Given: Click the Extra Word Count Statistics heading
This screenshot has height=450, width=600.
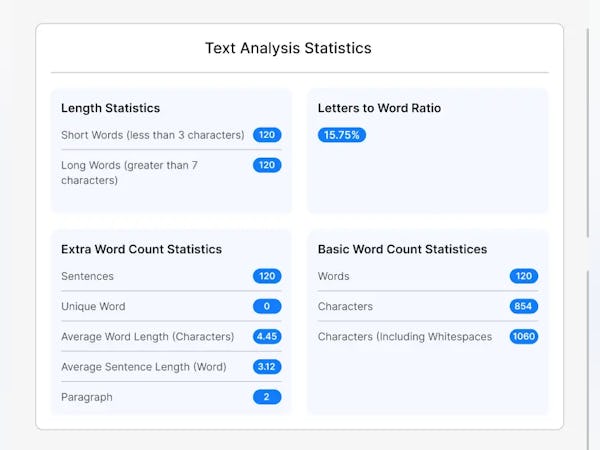Looking at the screenshot, I should click(141, 249).
